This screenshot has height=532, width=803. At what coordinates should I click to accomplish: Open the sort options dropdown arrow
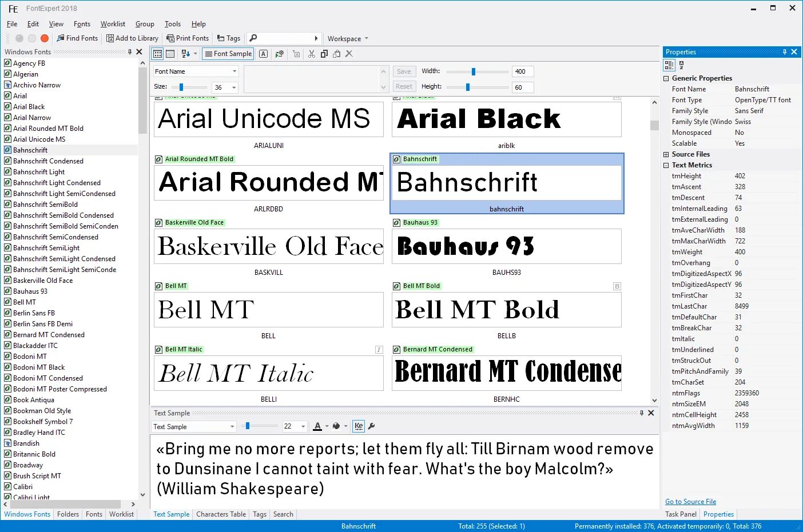coord(195,54)
